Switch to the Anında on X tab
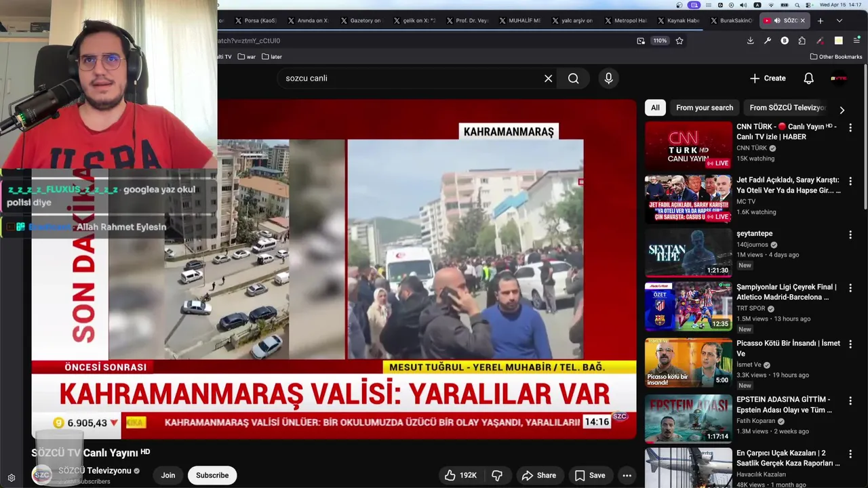The height and width of the screenshot is (488, 868). tap(307, 21)
